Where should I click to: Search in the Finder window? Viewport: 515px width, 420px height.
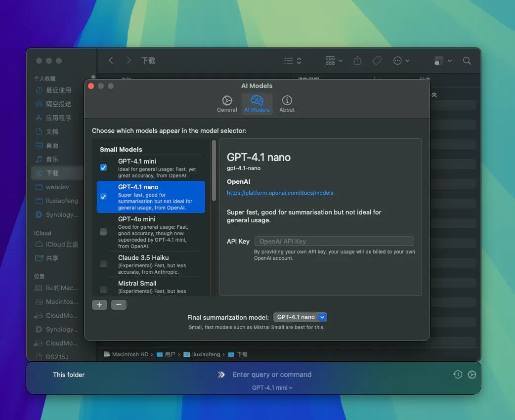[467, 61]
